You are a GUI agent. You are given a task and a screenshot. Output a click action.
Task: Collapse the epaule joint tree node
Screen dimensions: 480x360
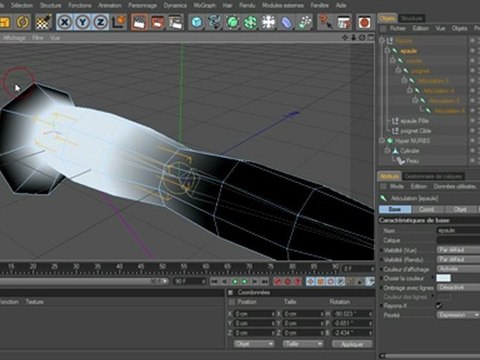387,51
